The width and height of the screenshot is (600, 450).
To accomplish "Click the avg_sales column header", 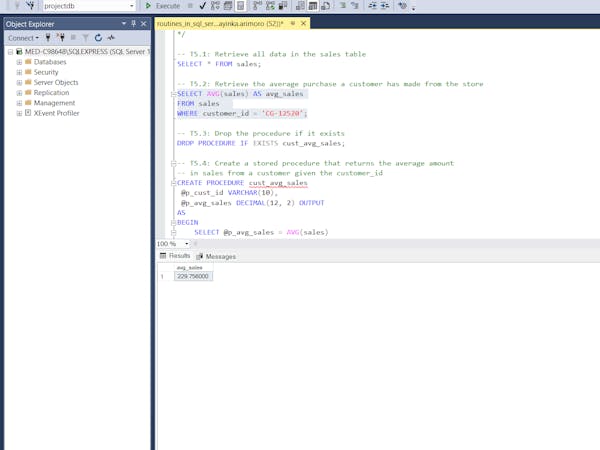I will 193,267.
